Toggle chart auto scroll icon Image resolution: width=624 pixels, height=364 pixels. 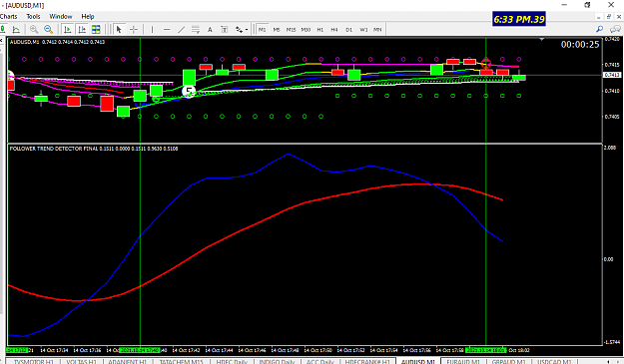point(68,29)
